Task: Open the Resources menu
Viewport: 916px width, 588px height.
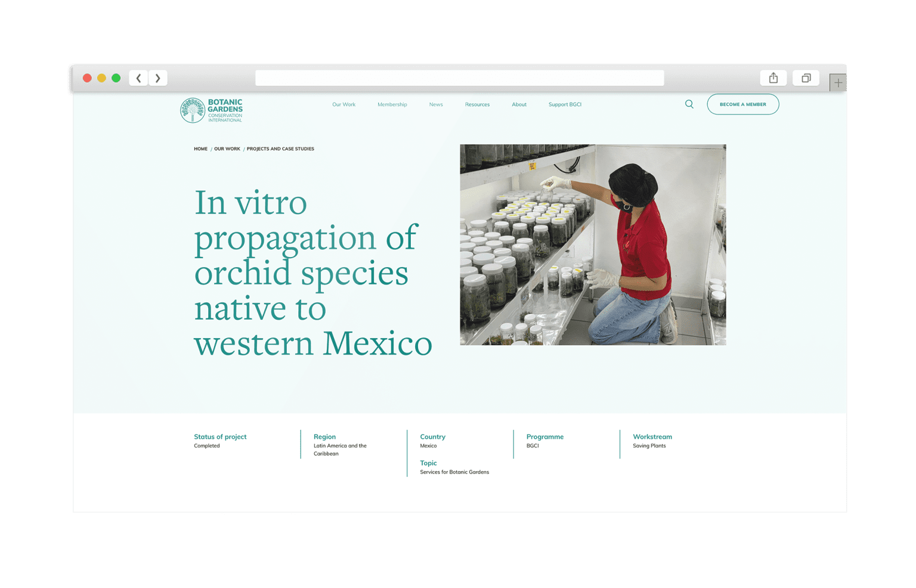Action: tap(477, 104)
